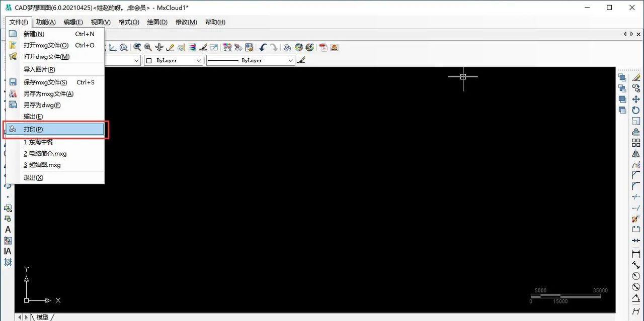Click the color palette toolbar icon
This screenshot has height=321, width=644.
pos(181,47)
